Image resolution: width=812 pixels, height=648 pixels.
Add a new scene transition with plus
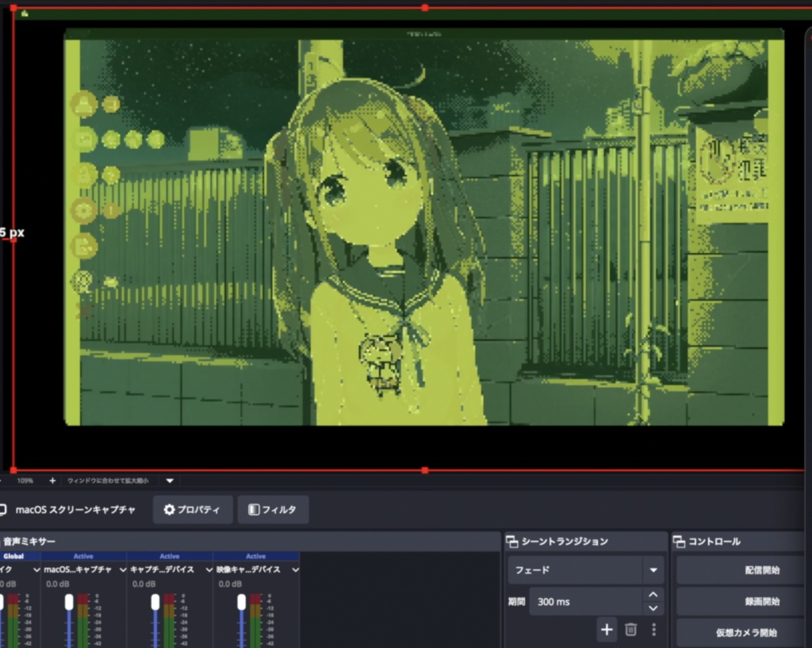pyautogui.click(x=607, y=629)
